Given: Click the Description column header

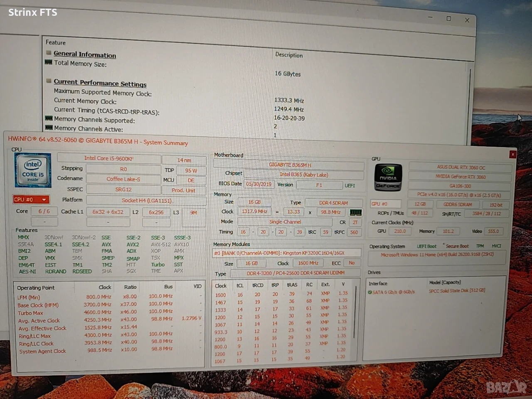Looking at the screenshot, I should pyautogui.click(x=289, y=55).
